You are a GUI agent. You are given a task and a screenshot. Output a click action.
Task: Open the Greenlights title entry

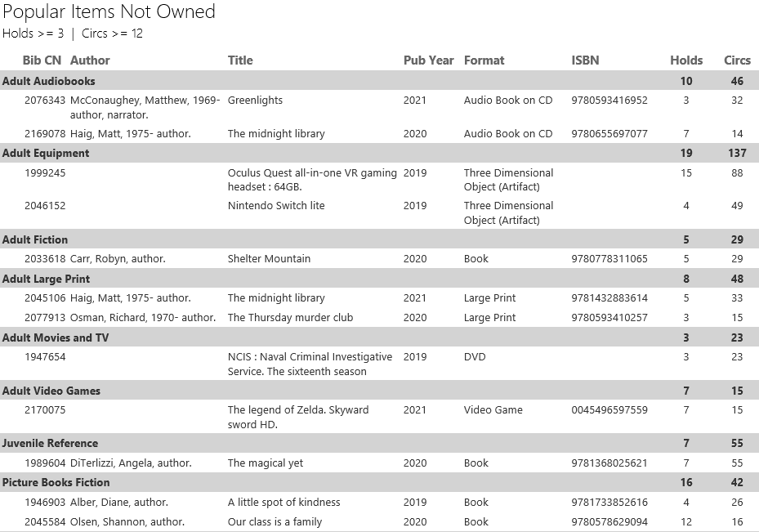pyautogui.click(x=255, y=101)
